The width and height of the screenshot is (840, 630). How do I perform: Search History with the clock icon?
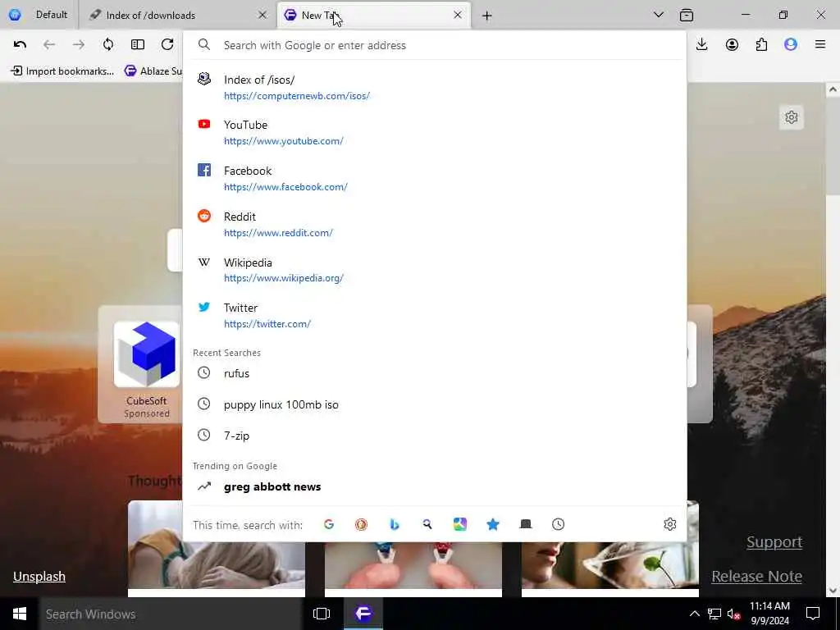pyautogui.click(x=558, y=524)
